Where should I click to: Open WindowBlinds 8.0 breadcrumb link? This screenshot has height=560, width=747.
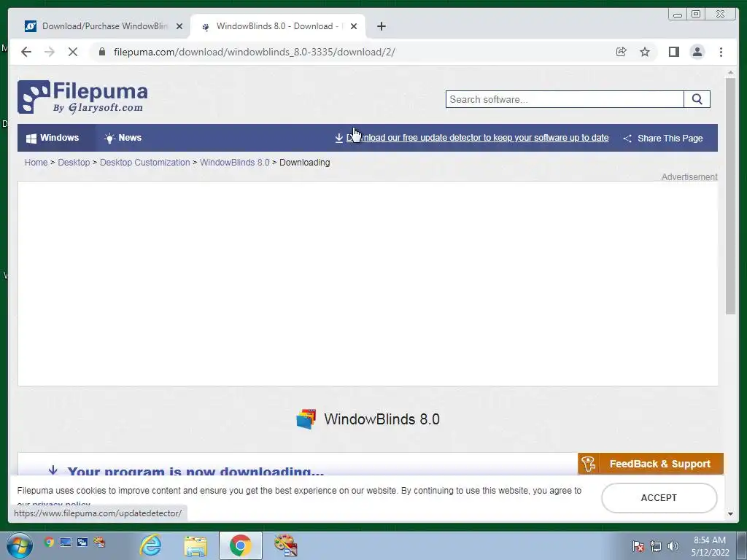point(235,163)
